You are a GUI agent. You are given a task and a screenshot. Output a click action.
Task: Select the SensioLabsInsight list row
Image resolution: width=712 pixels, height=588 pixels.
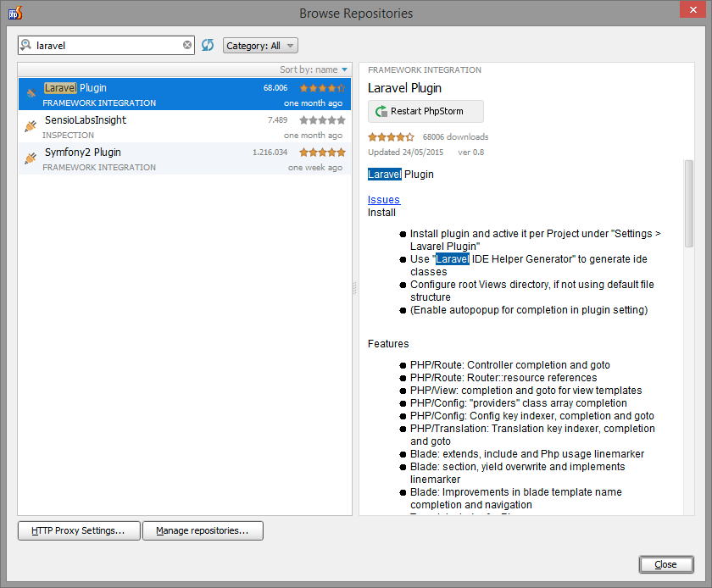tap(185, 126)
